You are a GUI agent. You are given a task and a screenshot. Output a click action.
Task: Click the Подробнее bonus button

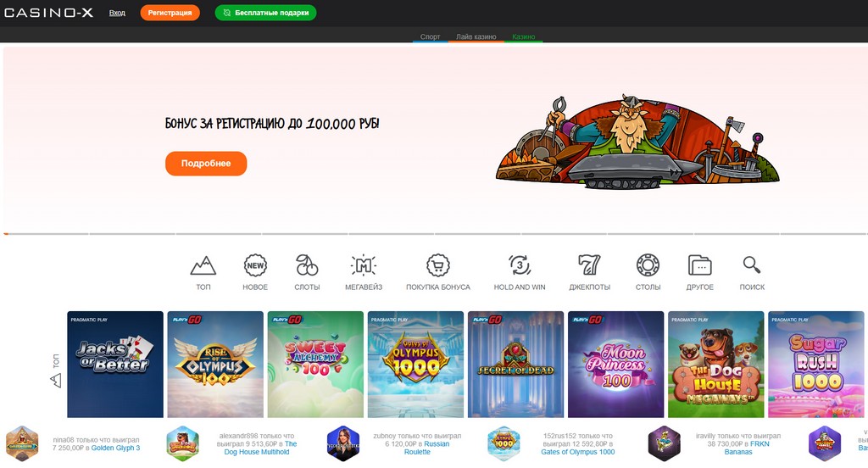(x=206, y=164)
